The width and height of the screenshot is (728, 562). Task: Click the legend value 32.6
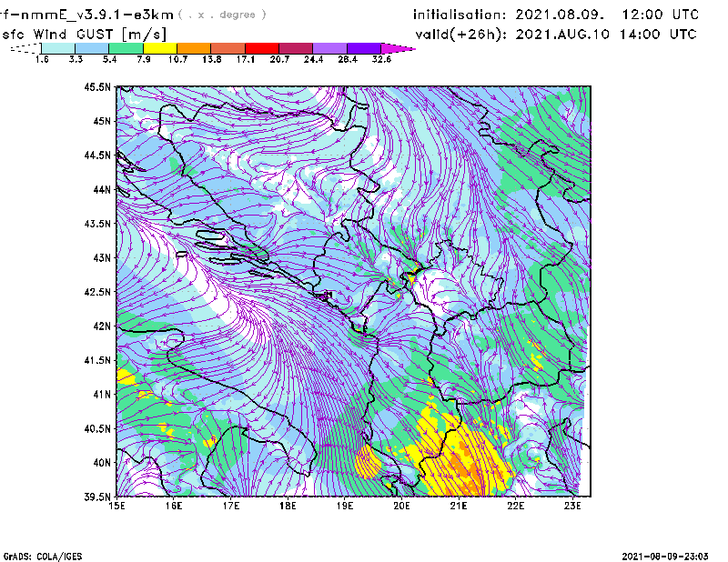tap(381, 59)
